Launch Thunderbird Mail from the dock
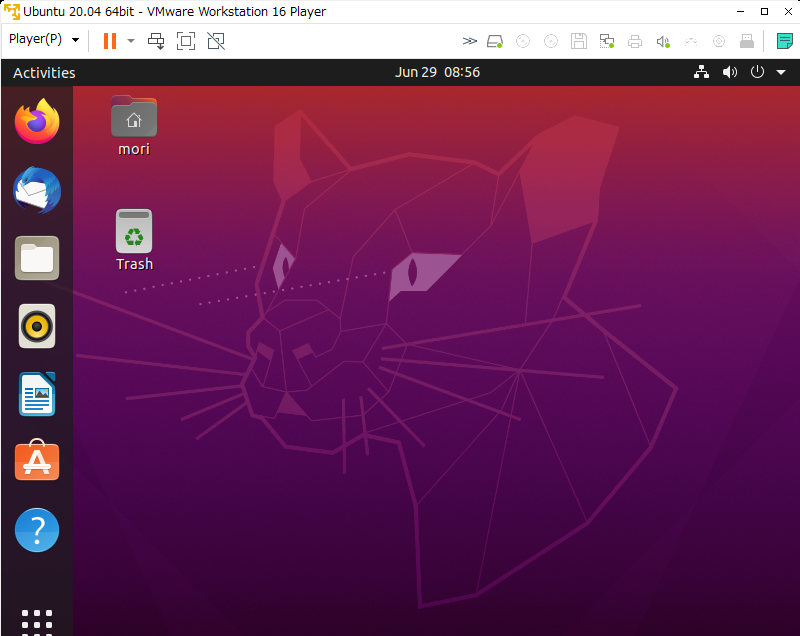The width and height of the screenshot is (800, 636). click(37, 190)
